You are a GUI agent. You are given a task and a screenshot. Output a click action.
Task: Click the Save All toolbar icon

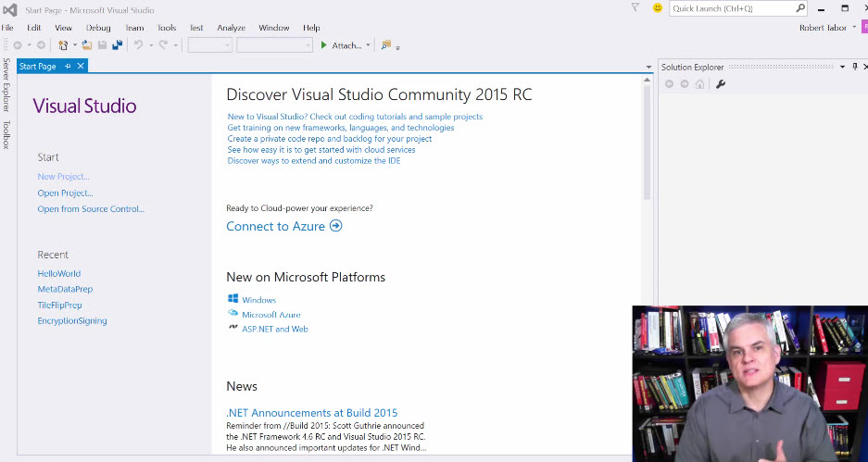coord(118,45)
